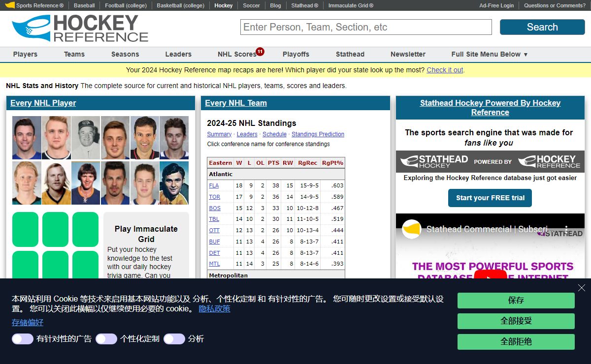The width and height of the screenshot is (591, 364).
Task: Open the standings Leaders link
Action: [247, 134]
